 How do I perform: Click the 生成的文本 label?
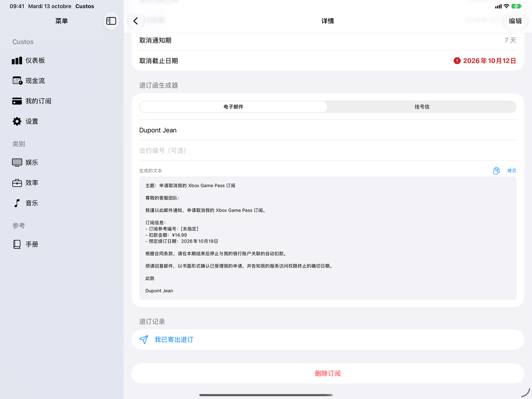click(150, 171)
